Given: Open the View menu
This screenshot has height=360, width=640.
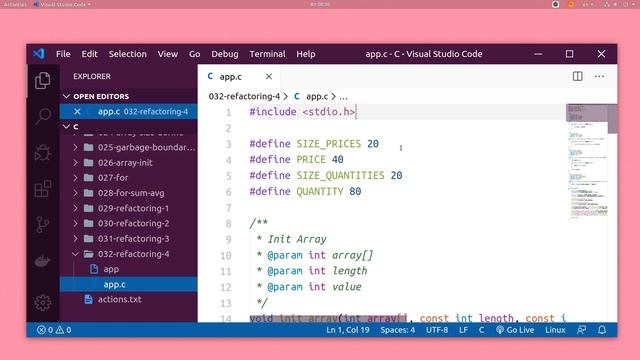Looking at the screenshot, I should 167,54.
